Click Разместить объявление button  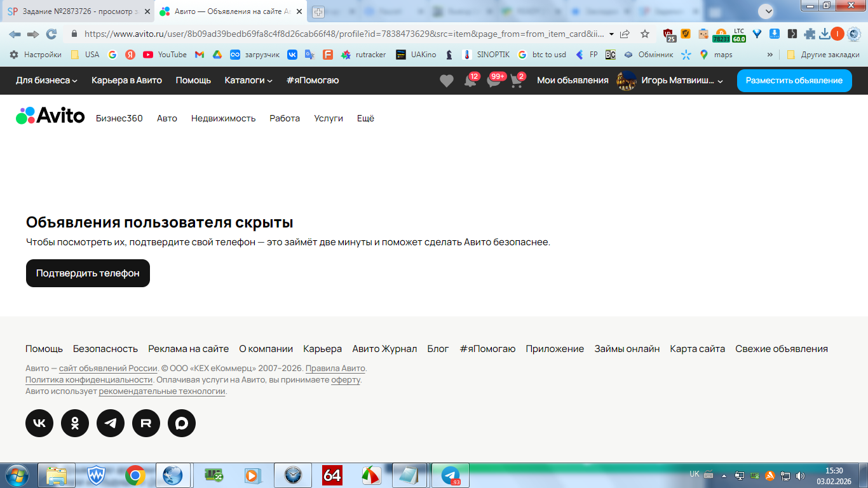[794, 81]
